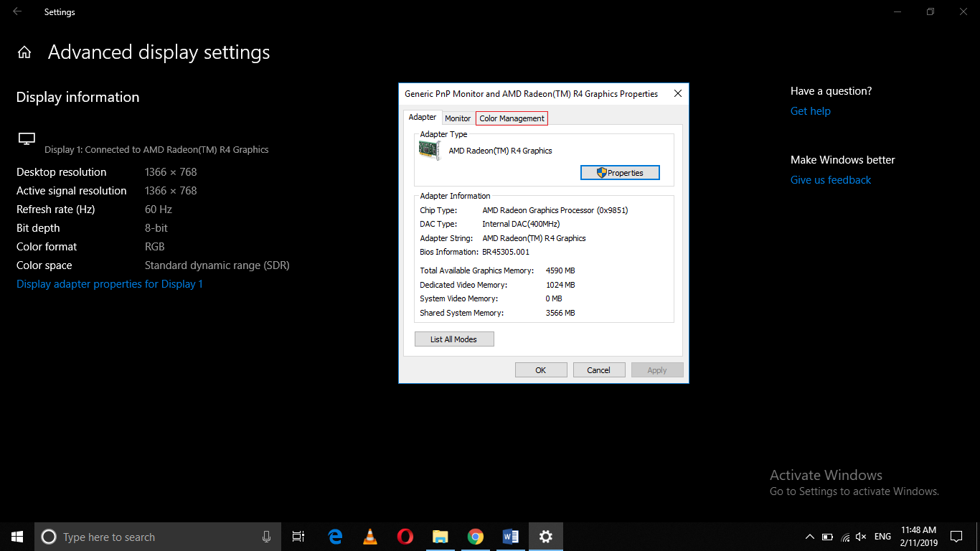
Task: Cancel the graphics properties dialog
Action: pos(599,369)
